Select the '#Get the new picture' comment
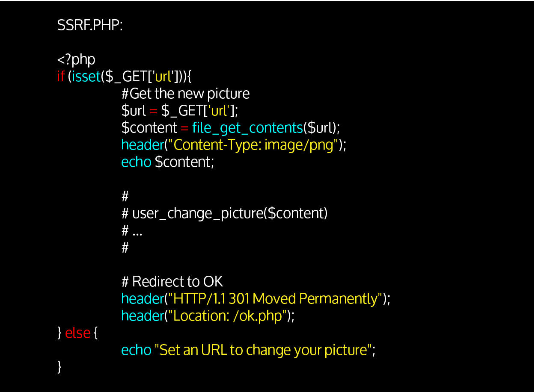 click(x=185, y=94)
